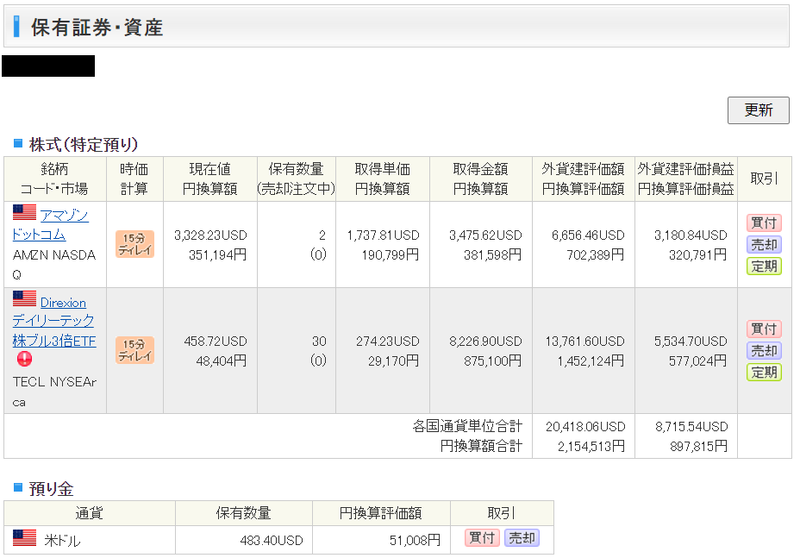Click 買付 button for 米ドル deposit

pyautogui.click(x=482, y=538)
